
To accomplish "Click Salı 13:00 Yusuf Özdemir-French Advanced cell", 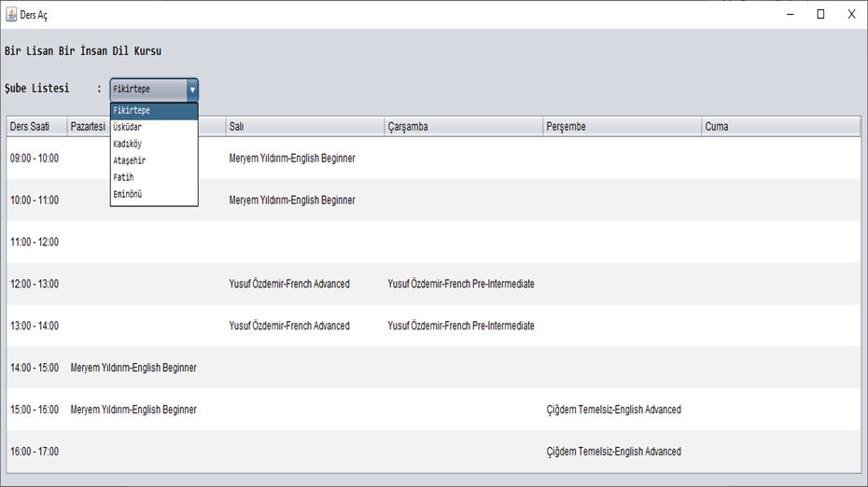I will [x=304, y=326].
